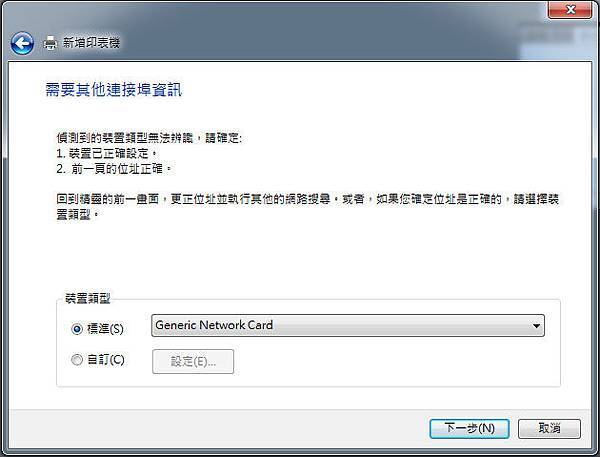Screen dimensions: 600x457
Task: Click the 新增印表機 window title text
Action: tap(91, 42)
